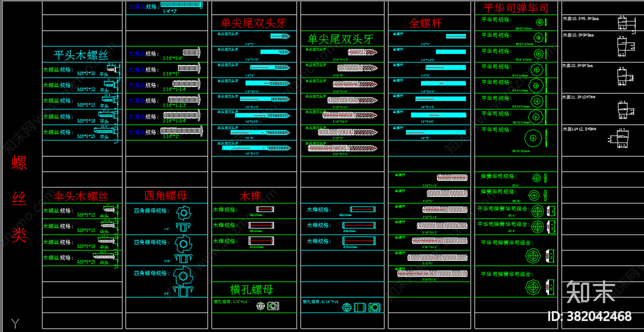Pick the 3/8" four-prong T-nut top view
Screen dimensions: 644x332
(183, 276)
